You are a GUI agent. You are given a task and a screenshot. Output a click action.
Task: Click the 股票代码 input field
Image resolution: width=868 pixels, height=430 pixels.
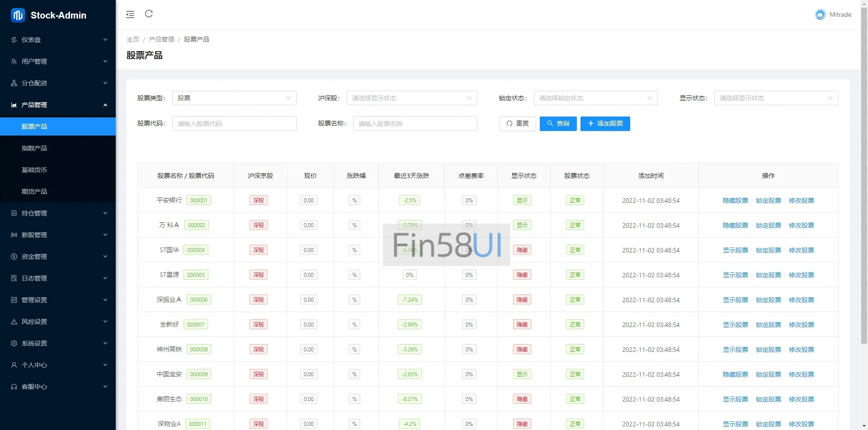point(234,124)
